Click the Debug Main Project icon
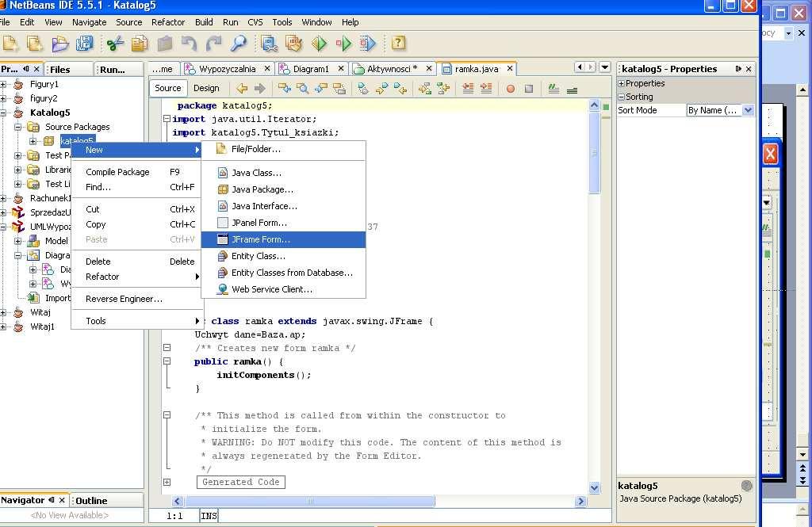Screen dimensions: 812x527 pyautogui.click(x=343, y=44)
